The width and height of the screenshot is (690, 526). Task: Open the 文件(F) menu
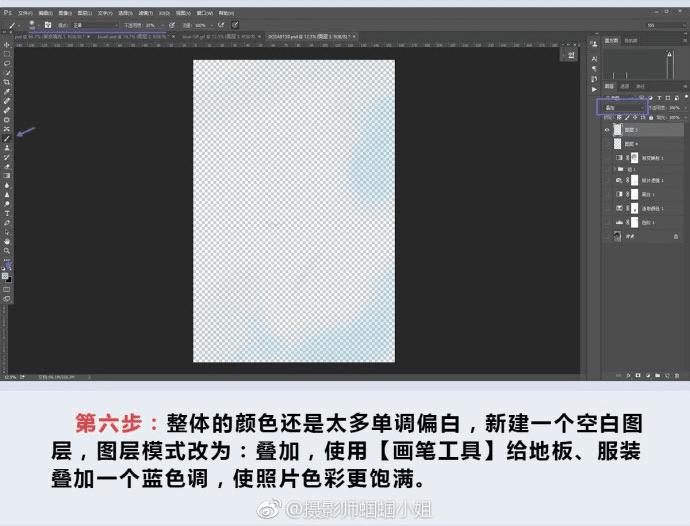point(25,13)
